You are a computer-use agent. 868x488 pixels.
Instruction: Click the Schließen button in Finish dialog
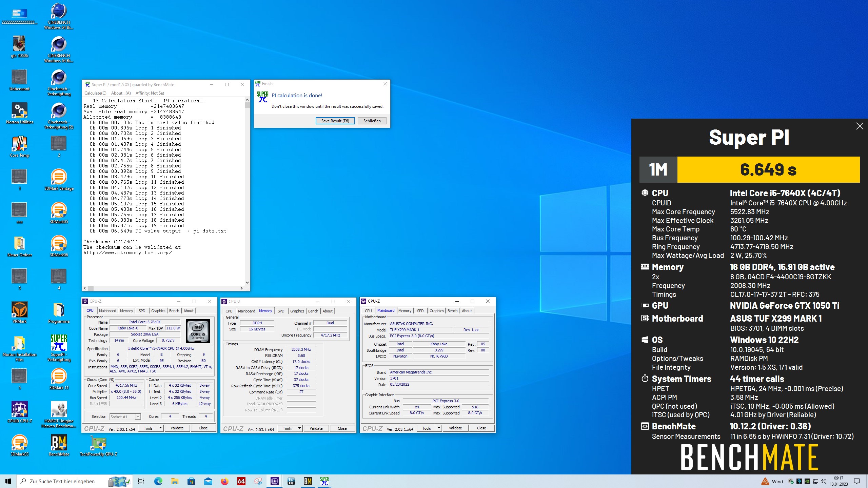pos(372,121)
